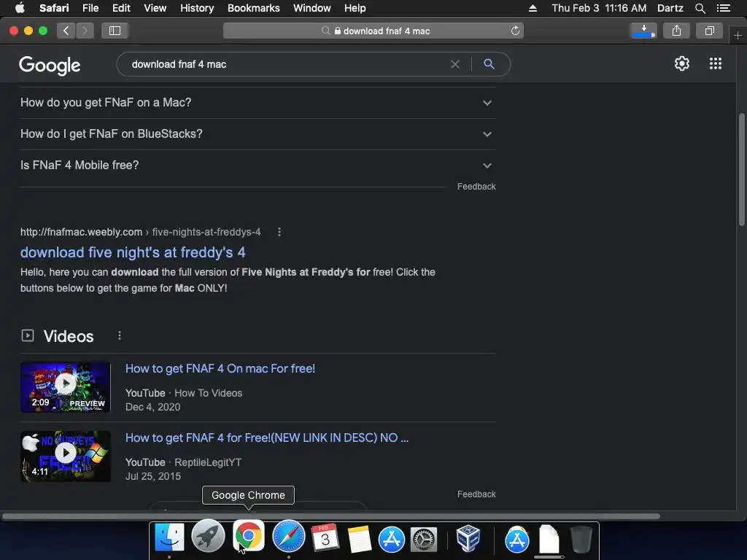Toggle the Safari sidebar button
Image resolution: width=747 pixels, height=560 pixels.
pos(115,31)
